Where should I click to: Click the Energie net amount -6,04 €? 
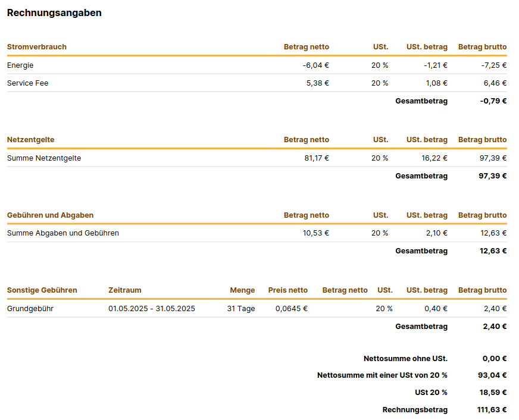pos(316,65)
